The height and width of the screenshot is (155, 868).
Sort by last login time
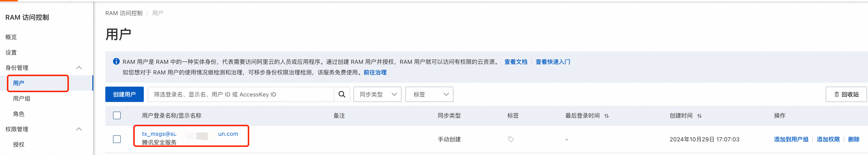pos(607,116)
